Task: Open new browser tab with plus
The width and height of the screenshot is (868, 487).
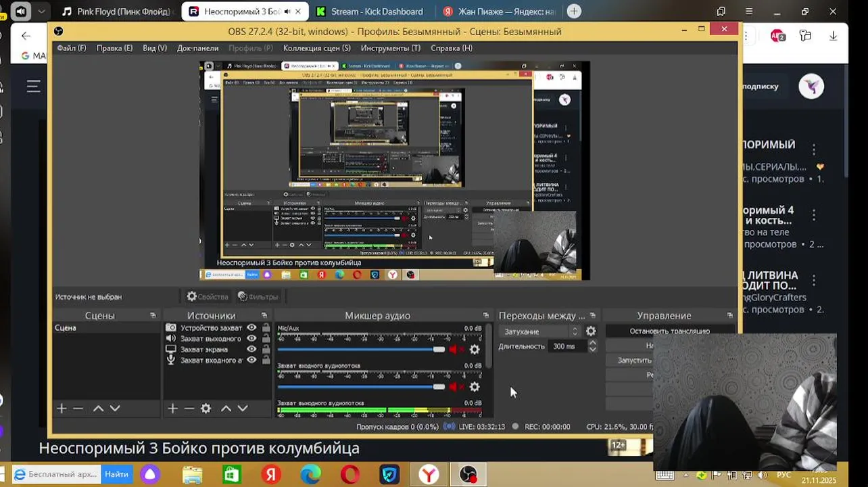Action: point(574,11)
